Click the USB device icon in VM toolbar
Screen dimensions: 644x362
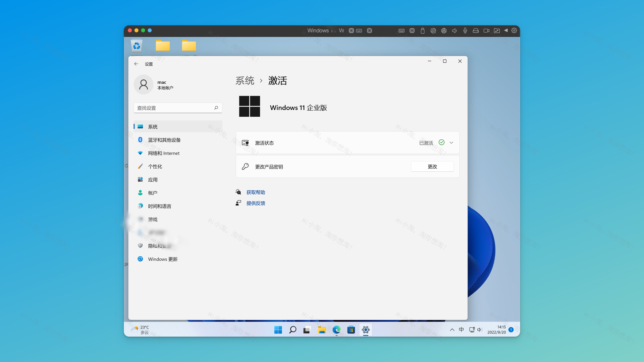point(423,31)
